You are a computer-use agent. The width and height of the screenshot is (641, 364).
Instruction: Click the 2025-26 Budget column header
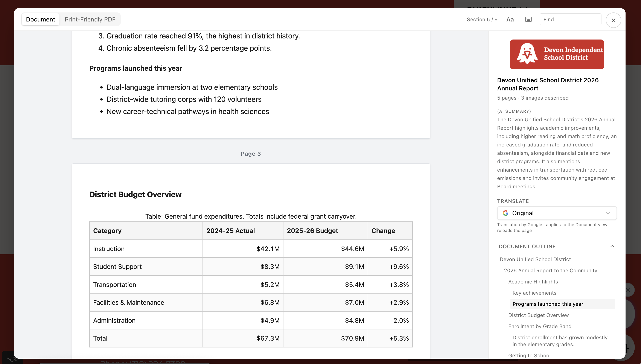tap(325, 231)
